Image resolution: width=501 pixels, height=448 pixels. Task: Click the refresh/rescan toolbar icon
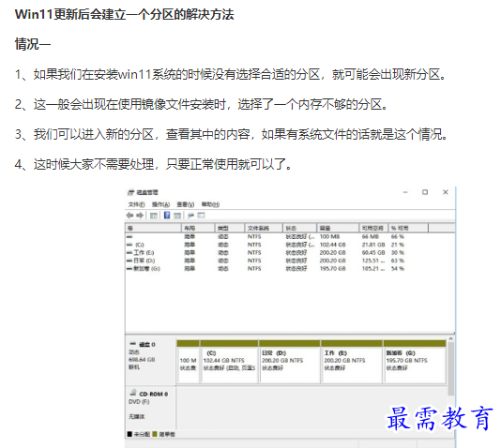pyautogui.click(x=190, y=216)
